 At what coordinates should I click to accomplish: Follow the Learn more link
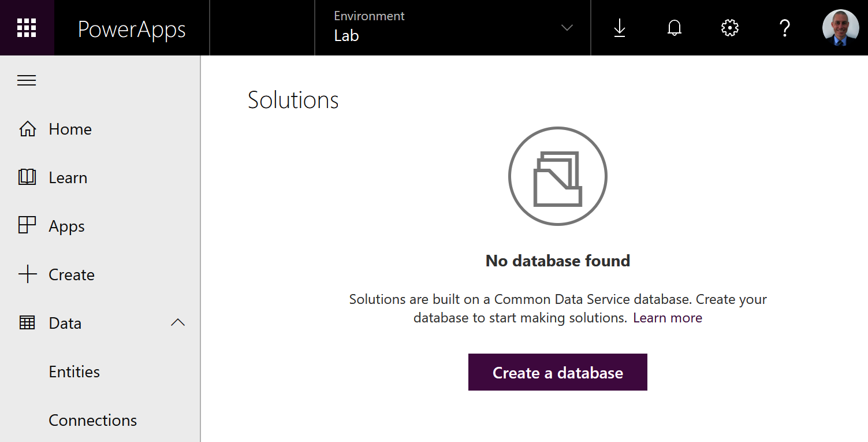668,318
